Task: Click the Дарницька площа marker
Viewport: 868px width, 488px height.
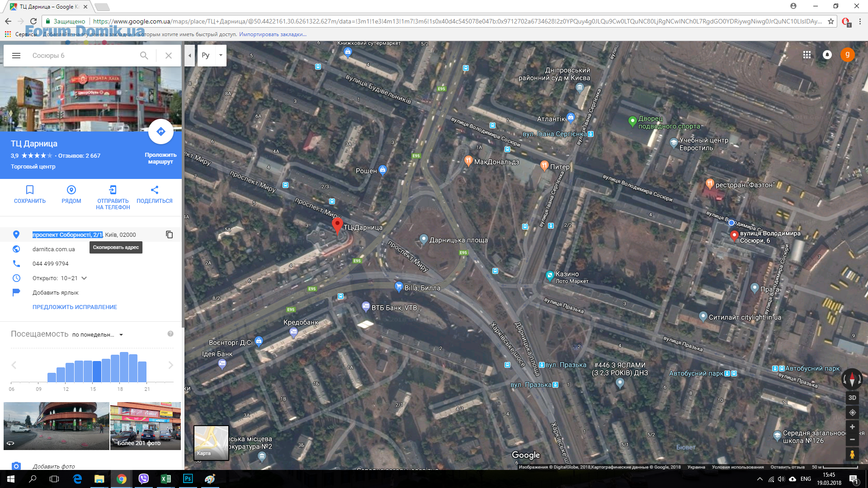Action: [424, 239]
